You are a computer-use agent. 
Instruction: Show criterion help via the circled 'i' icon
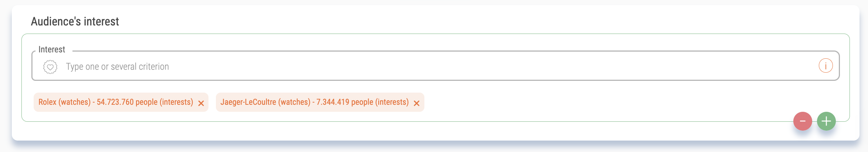pos(825,66)
